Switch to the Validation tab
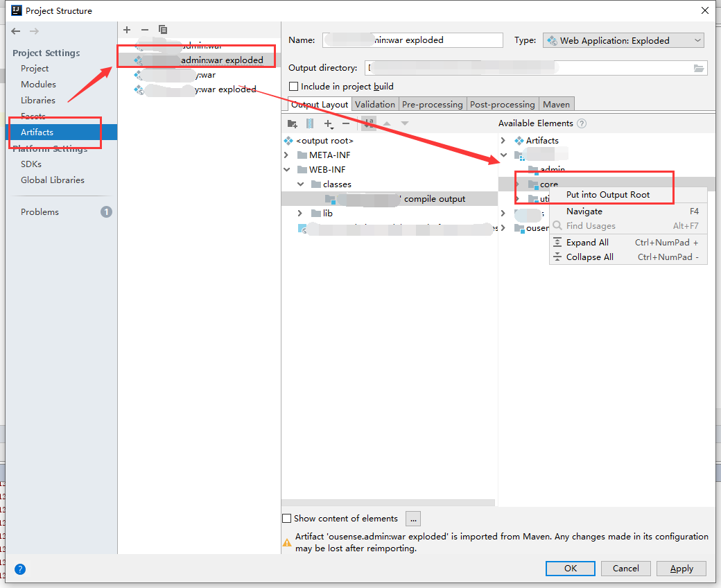721x588 pixels. [375, 104]
